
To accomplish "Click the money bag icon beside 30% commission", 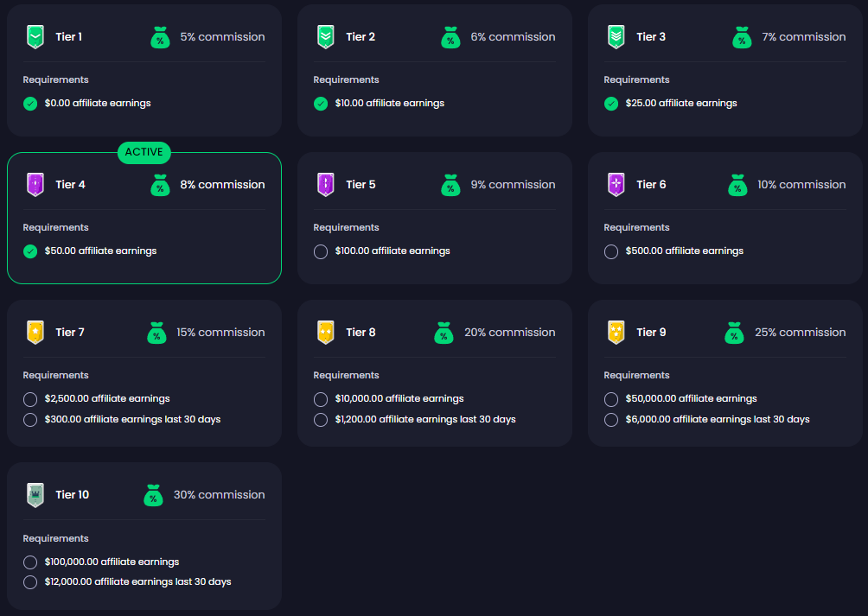I will click(153, 495).
